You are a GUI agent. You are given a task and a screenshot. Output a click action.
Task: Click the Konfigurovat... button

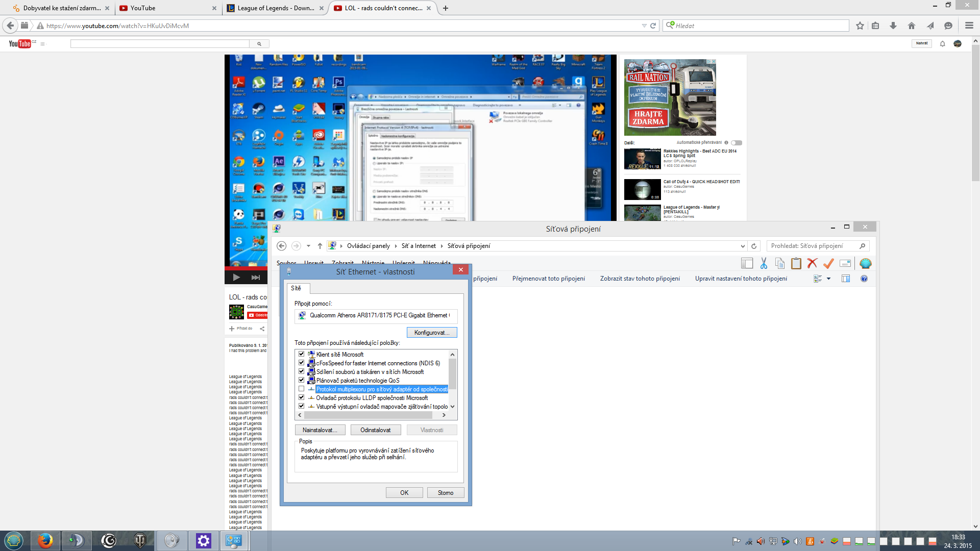point(431,333)
